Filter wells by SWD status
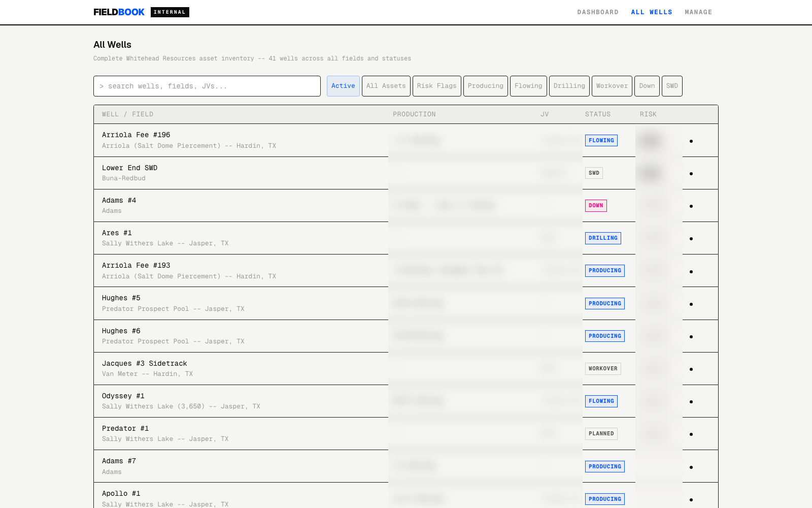The image size is (812, 508). pos(672,86)
